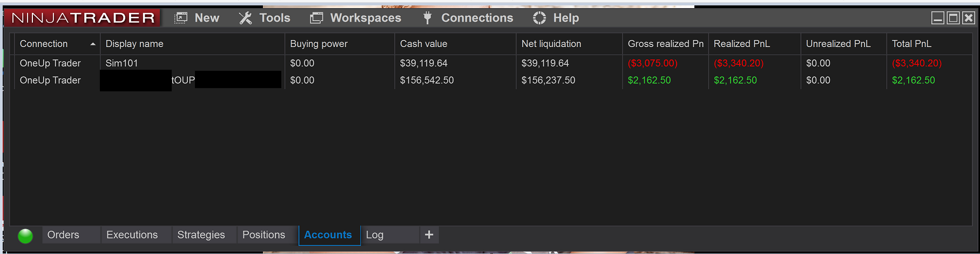Open the Strategies tab
The image size is (980, 254).
click(x=201, y=235)
